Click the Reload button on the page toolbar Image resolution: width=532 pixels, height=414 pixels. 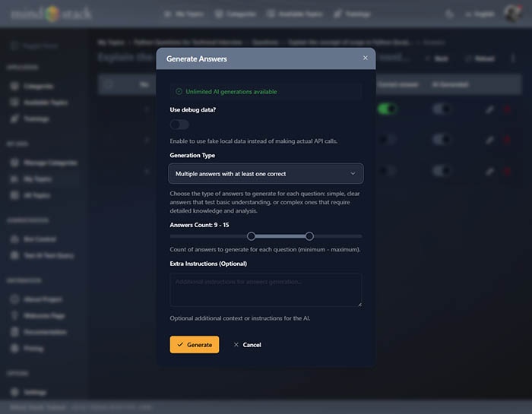pos(481,58)
